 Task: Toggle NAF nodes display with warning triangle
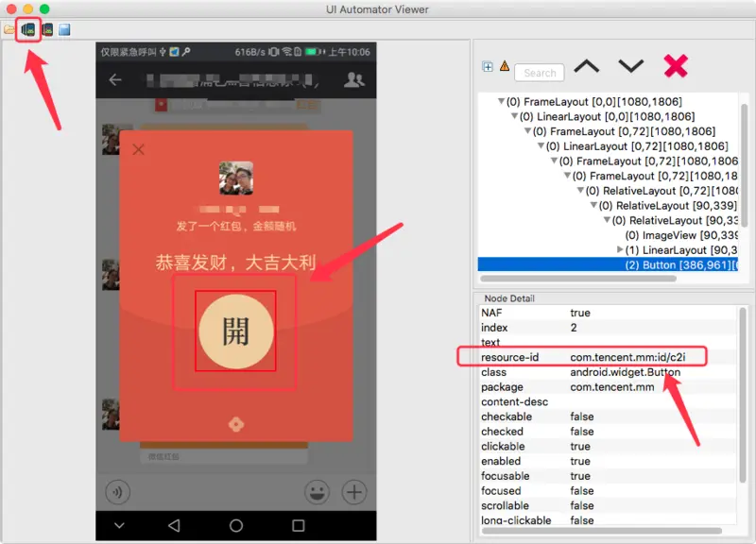coord(505,66)
